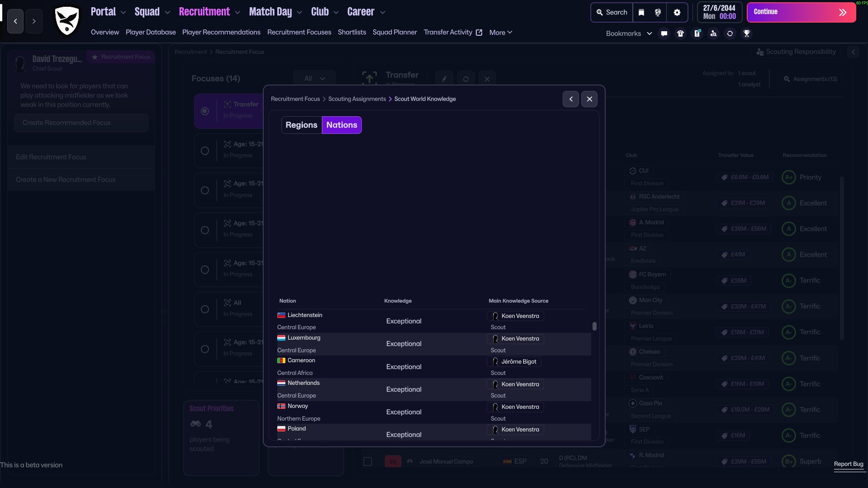Click the X icon beside Transfer focus
This screenshot has width=868, height=488.
[487, 79]
